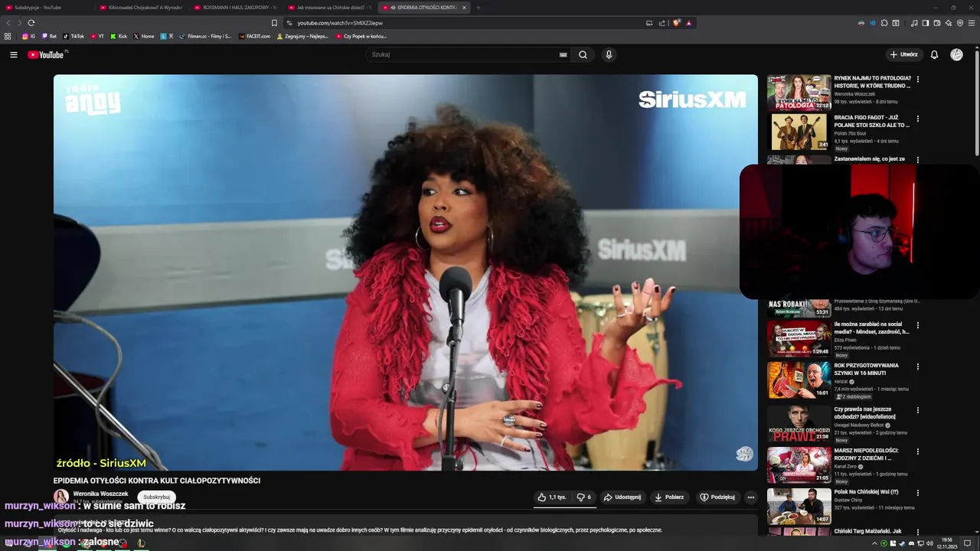Open the music note playlist icon in toolbar

(914, 23)
